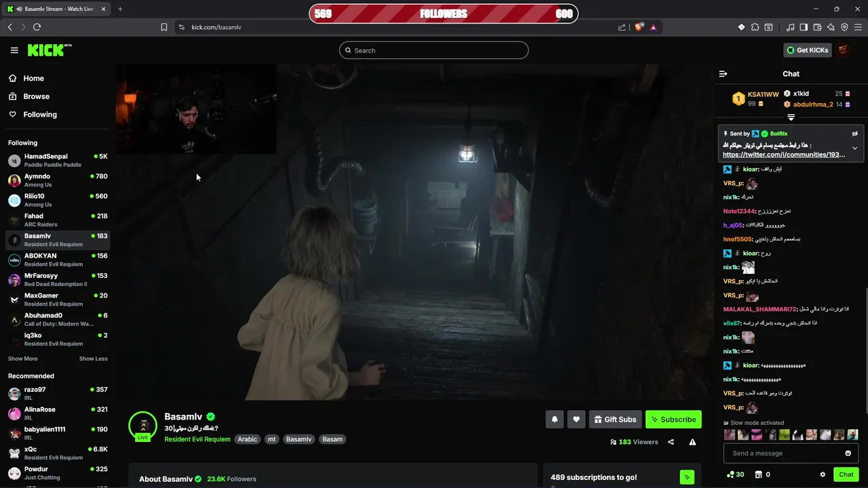Open Abuhamad0 channel in Following list
The width and height of the screenshot is (868, 488).
pos(58,319)
